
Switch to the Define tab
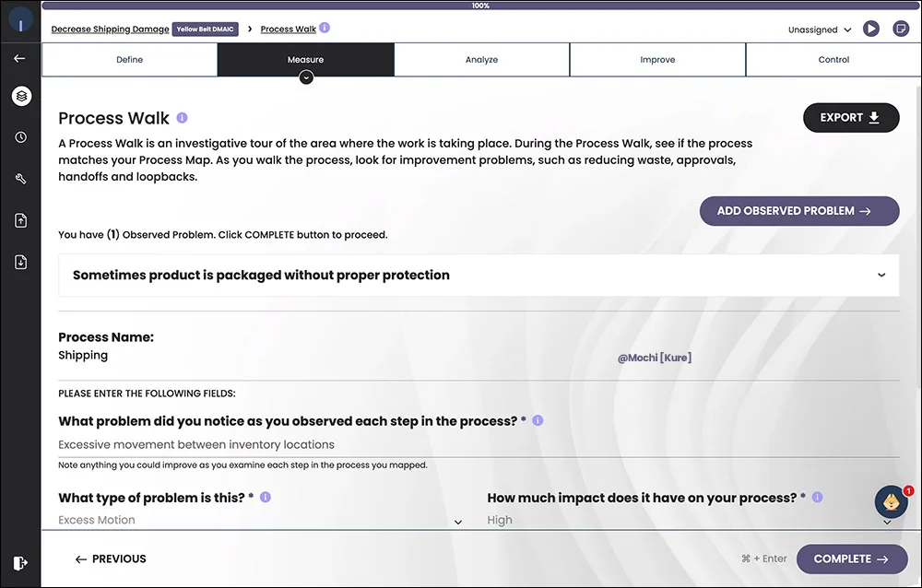pyautogui.click(x=129, y=59)
